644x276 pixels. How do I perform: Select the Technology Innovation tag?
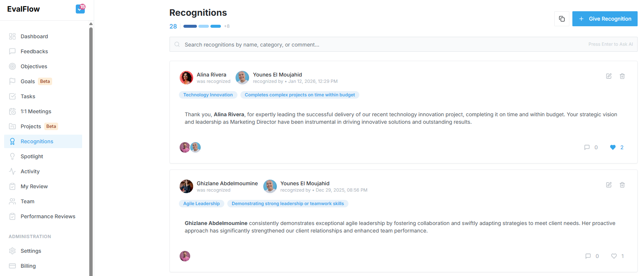(208, 95)
